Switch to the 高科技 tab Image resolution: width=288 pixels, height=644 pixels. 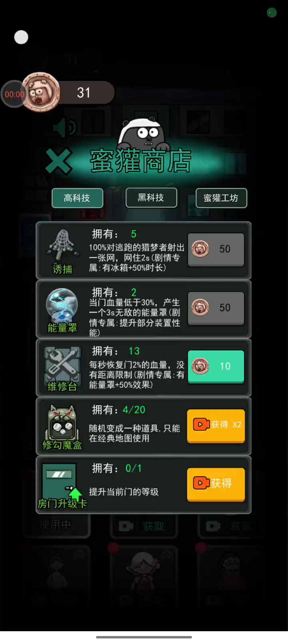[77, 198]
